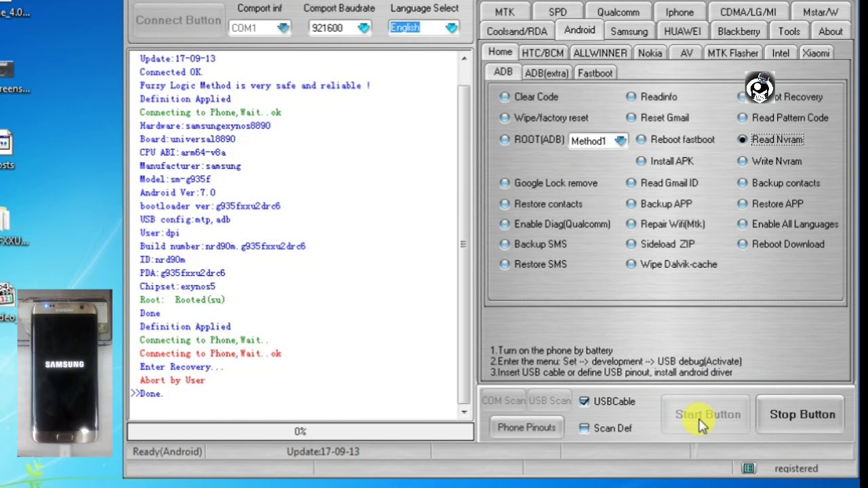Select the Sideload ZIP option
This screenshot has width=868, height=488.
tap(631, 244)
